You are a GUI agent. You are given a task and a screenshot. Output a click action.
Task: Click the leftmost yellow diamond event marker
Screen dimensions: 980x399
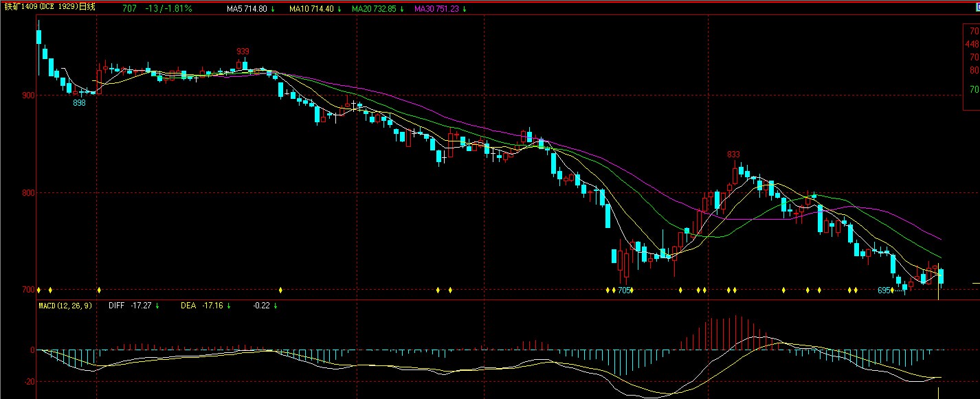point(39,290)
